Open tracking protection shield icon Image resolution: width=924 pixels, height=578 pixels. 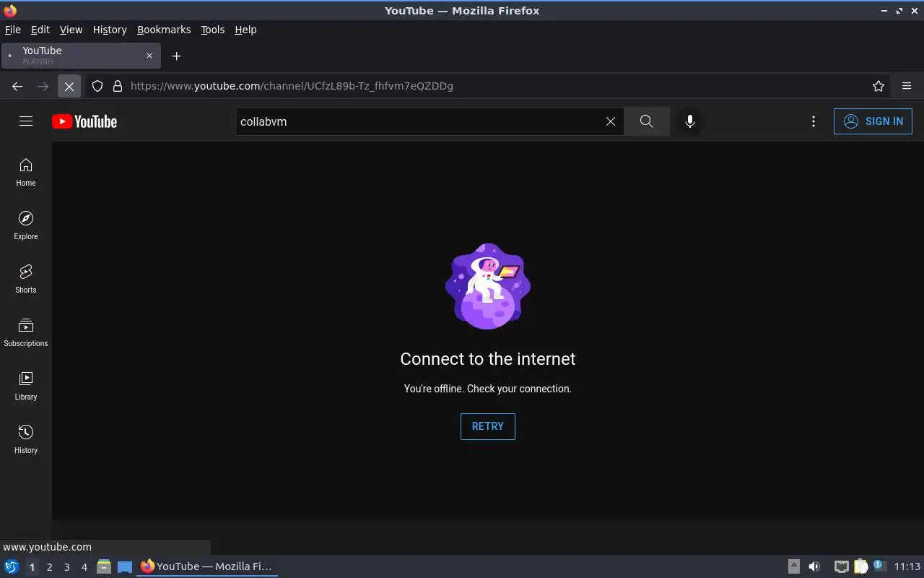(x=97, y=86)
